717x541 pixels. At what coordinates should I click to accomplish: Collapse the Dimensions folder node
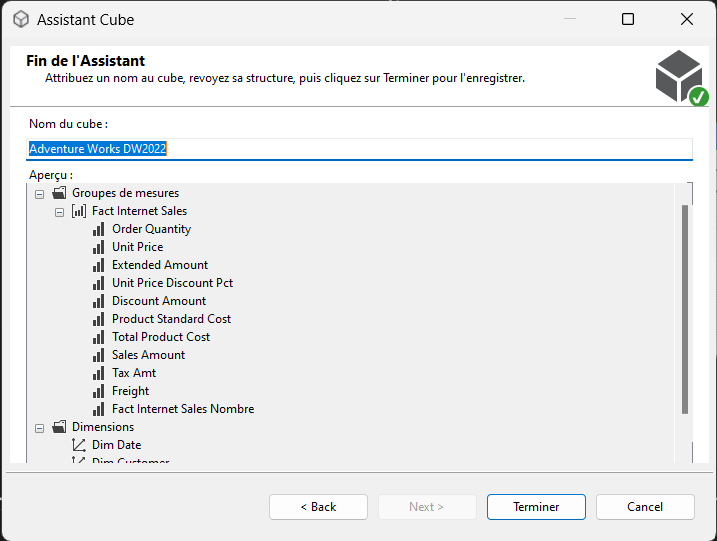pos(40,428)
